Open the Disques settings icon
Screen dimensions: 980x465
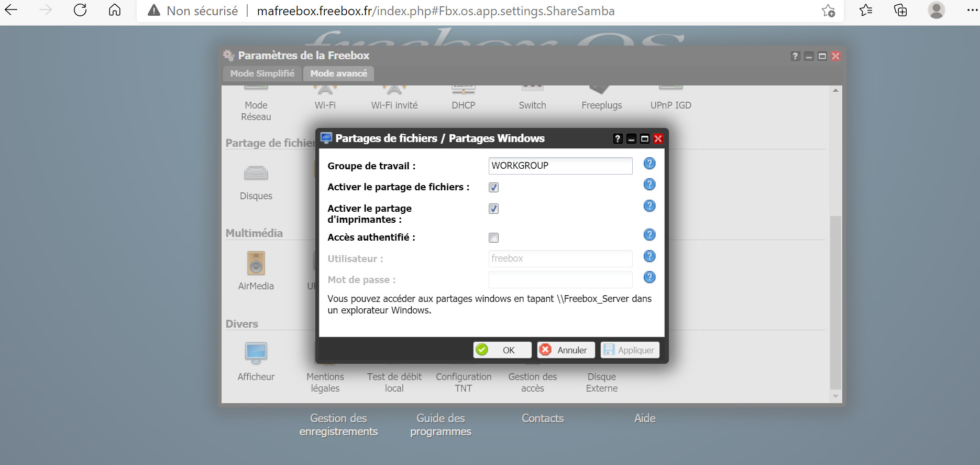click(x=256, y=173)
